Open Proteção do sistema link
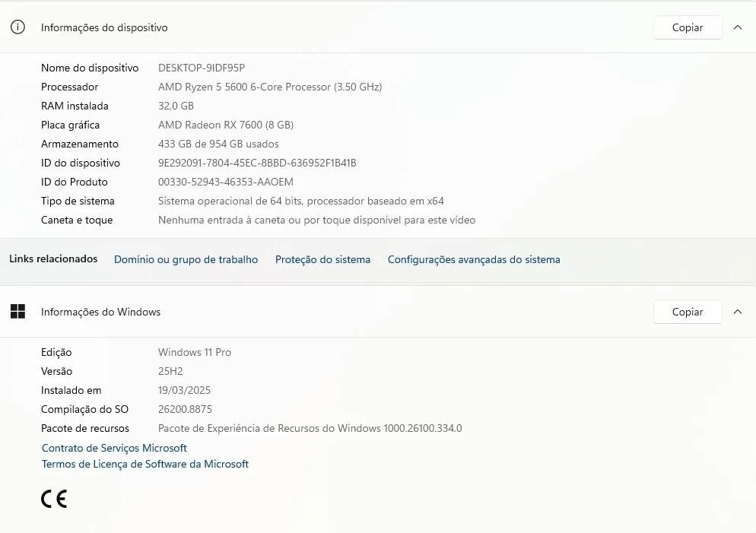The height and width of the screenshot is (533, 756). 323,259
